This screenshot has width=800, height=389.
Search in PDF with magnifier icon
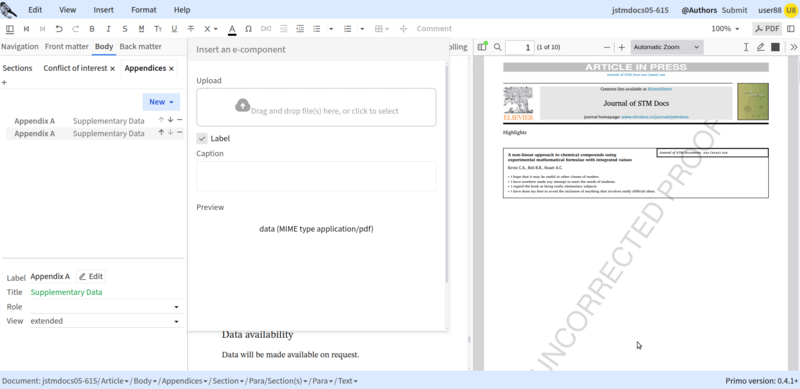(x=498, y=47)
